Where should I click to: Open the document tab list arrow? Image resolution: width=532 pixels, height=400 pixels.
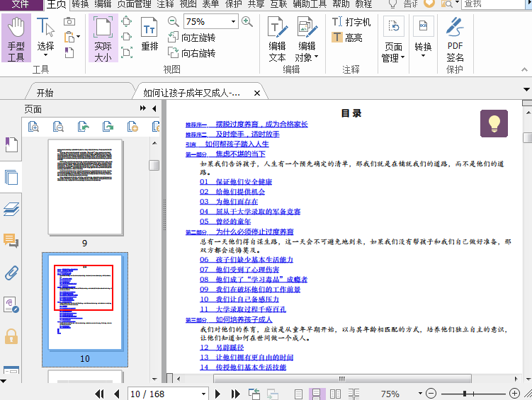coord(526,90)
